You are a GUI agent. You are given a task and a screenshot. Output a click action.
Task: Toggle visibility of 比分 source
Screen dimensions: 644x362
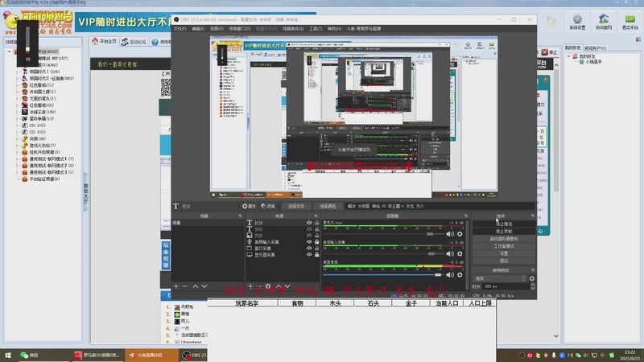point(309,223)
